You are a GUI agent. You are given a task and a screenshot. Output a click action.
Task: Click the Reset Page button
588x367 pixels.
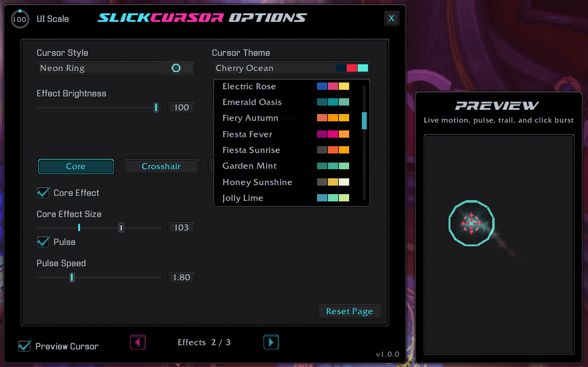click(349, 311)
